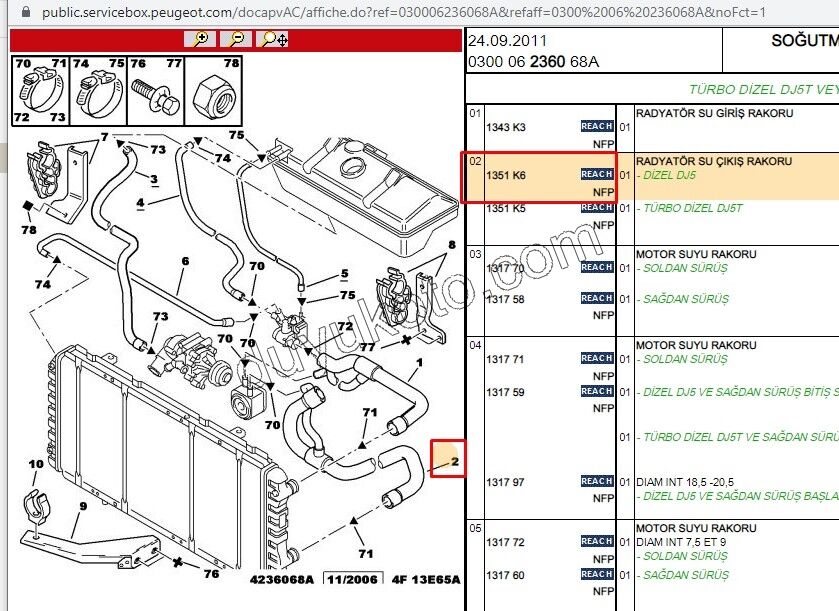Open hose clamp thumbnail numbered 70 to 73
This screenshot has height=611, width=839.
pyautogui.click(x=41, y=90)
